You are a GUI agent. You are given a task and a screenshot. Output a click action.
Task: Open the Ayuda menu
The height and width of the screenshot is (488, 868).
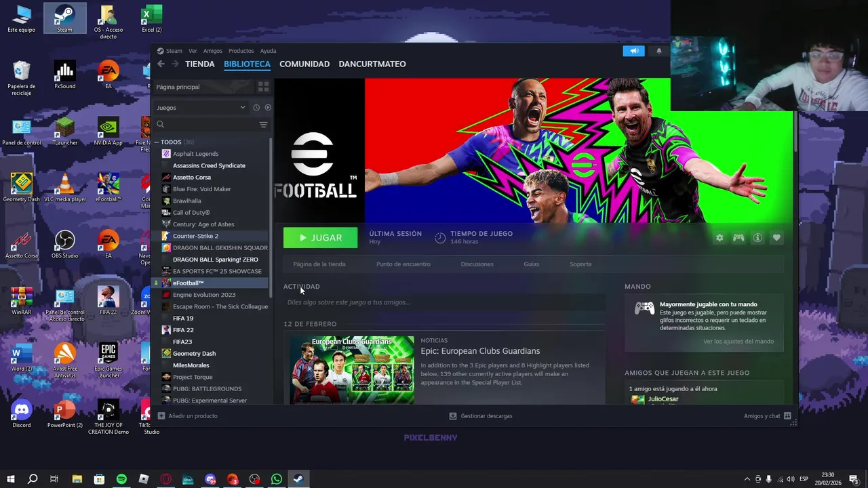coord(268,51)
